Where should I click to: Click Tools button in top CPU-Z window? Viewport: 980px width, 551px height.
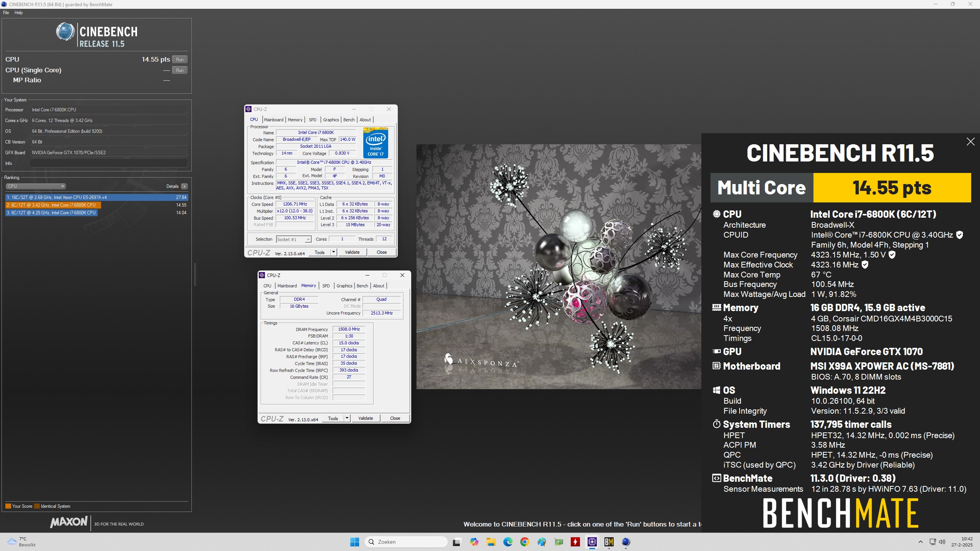click(x=320, y=252)
